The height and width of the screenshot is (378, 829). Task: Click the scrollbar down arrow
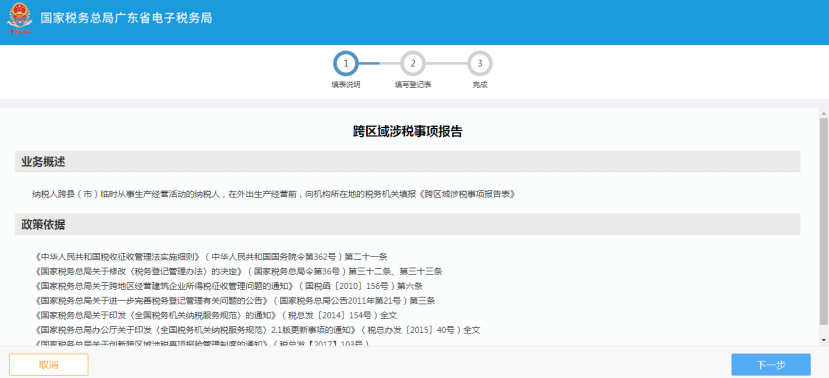(824, 339)
